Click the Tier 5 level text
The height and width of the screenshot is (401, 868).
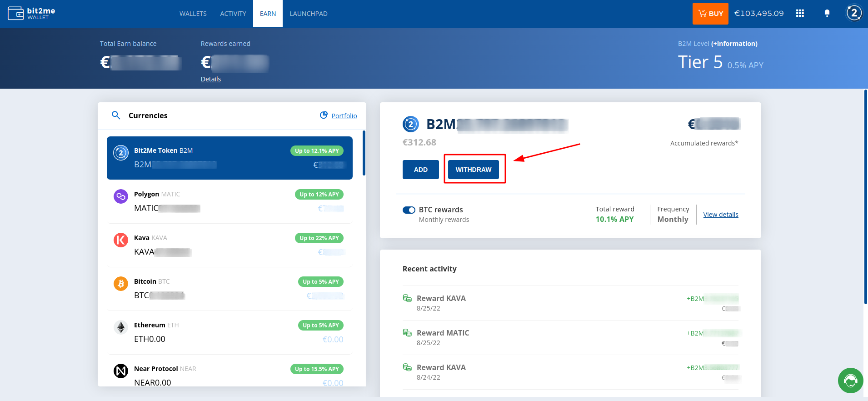(700, 62)
